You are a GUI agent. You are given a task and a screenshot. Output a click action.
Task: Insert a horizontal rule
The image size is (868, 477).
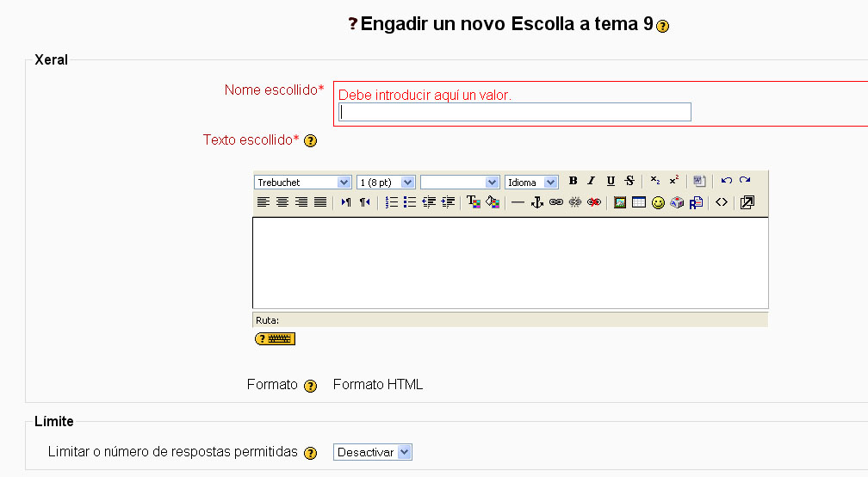pyautogui.click(x=518, y=202)
